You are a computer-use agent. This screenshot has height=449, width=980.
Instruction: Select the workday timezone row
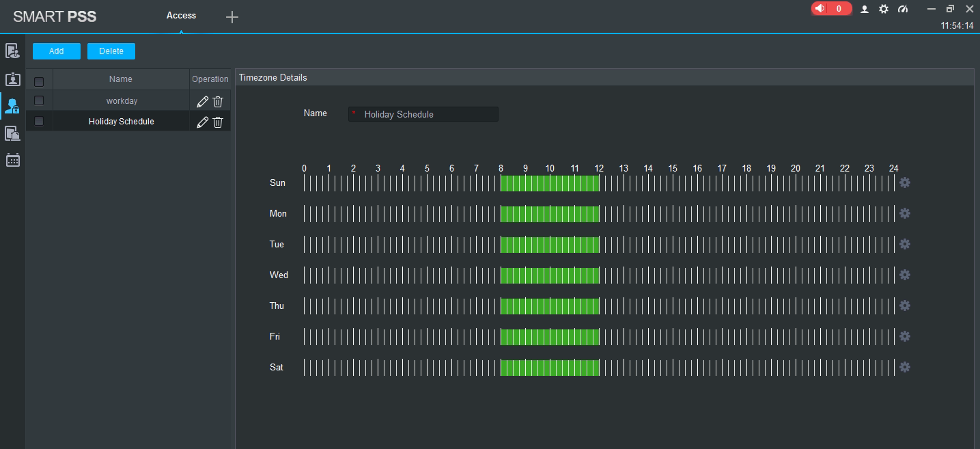click(122, 101)
